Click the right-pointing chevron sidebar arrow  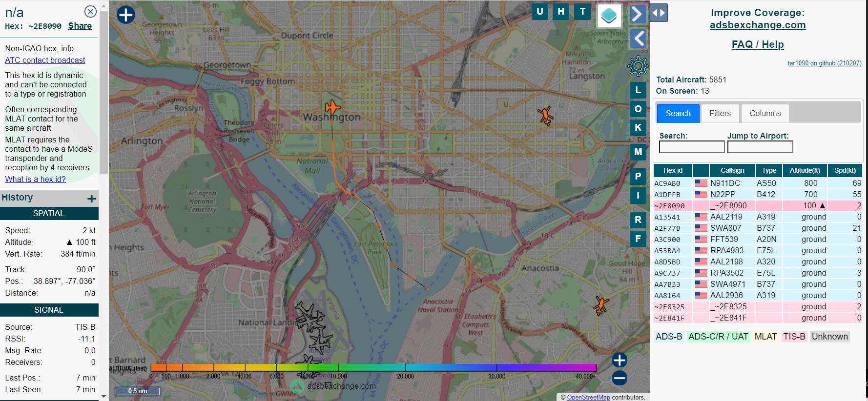tap(638, 14)
